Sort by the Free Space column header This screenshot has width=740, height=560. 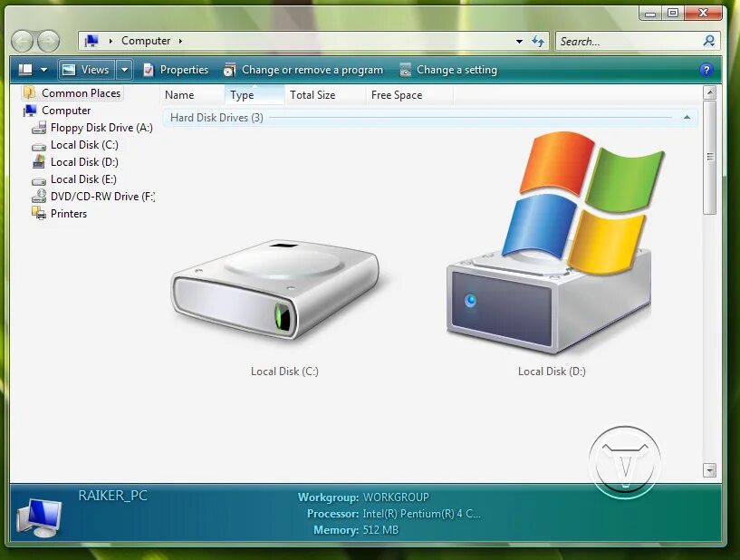(409, 95)
